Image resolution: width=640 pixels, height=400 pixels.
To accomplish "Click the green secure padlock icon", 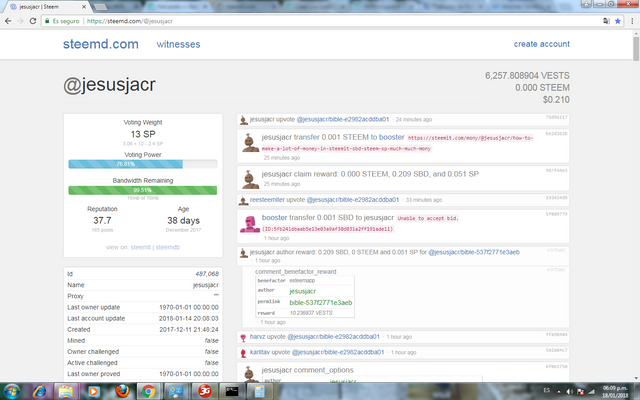I will tap(47, 21).
